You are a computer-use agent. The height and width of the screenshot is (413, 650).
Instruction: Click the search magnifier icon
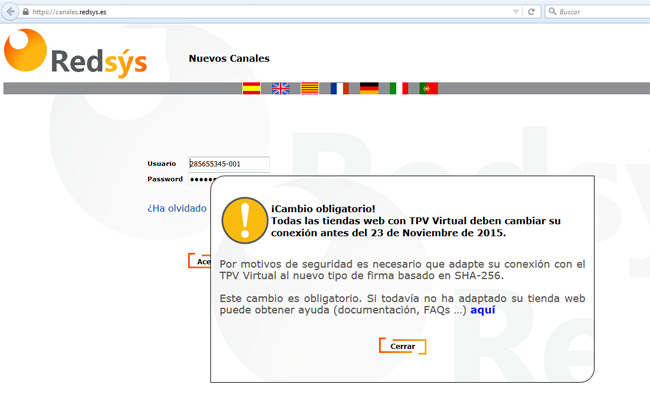pyautogui.click(x=552, y=11)
